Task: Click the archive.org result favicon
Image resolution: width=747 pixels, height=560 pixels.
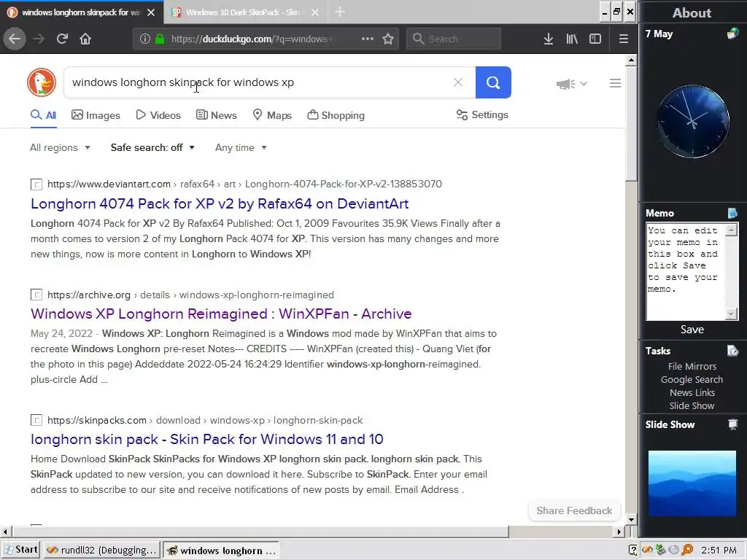Action: point(36,295)
